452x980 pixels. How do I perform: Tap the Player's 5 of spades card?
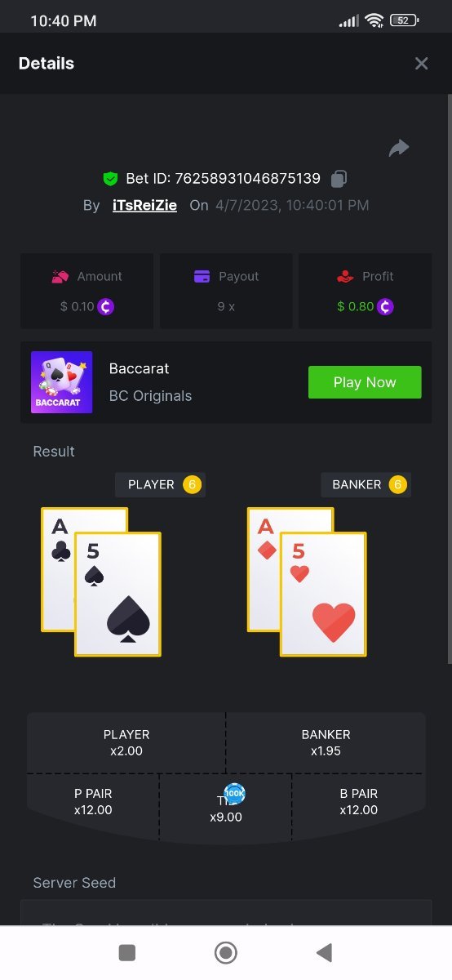[x=117, y=594]
